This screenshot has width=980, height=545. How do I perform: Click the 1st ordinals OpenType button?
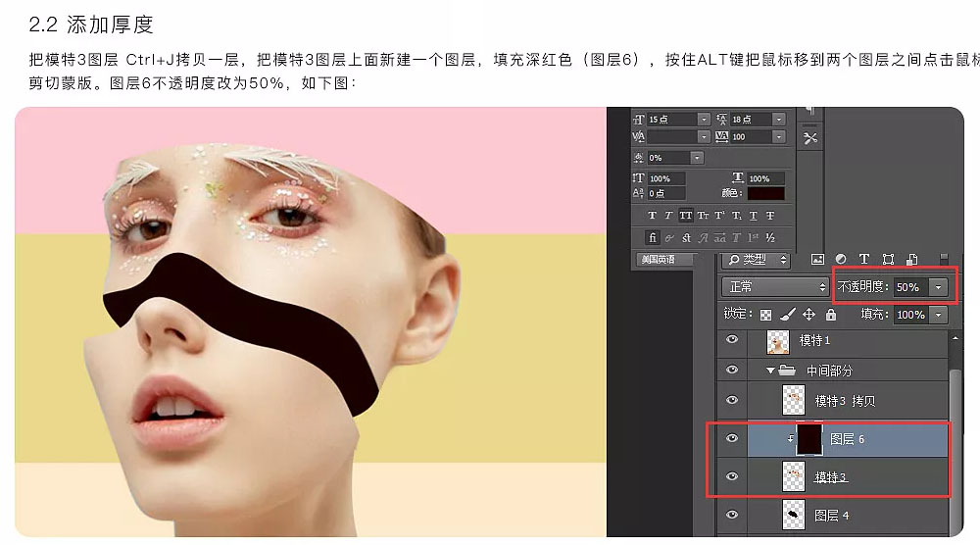(x=753, y=237)
